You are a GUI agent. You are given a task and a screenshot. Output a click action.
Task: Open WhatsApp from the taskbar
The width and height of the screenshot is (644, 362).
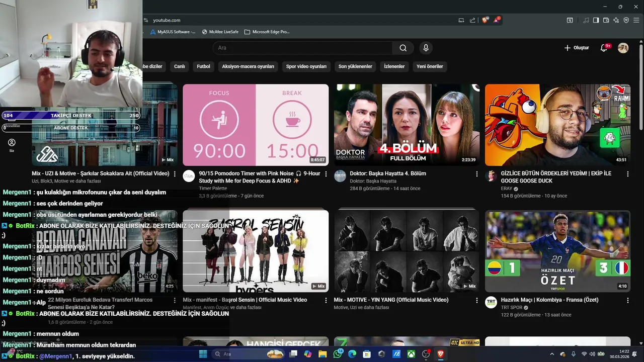coord(338,354)
